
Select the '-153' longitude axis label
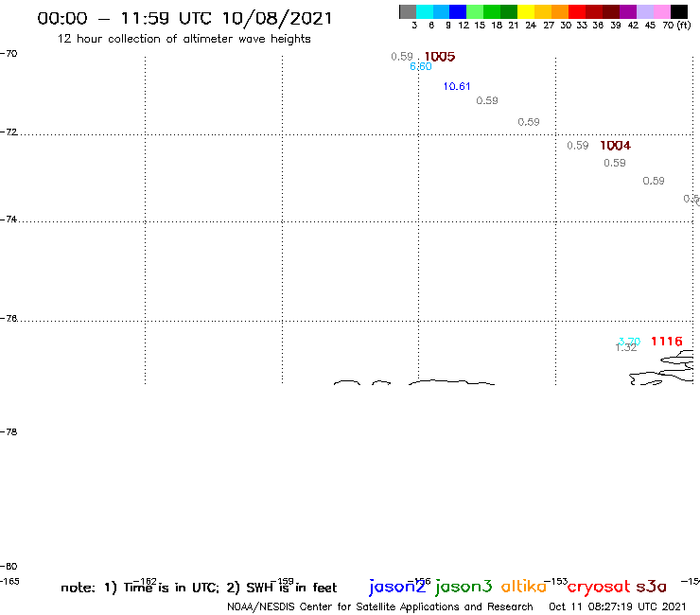(x=555, y=582)
